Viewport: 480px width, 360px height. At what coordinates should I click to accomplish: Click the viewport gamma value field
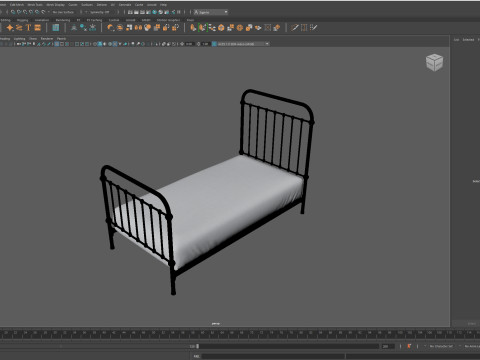(x=205, y=44)
